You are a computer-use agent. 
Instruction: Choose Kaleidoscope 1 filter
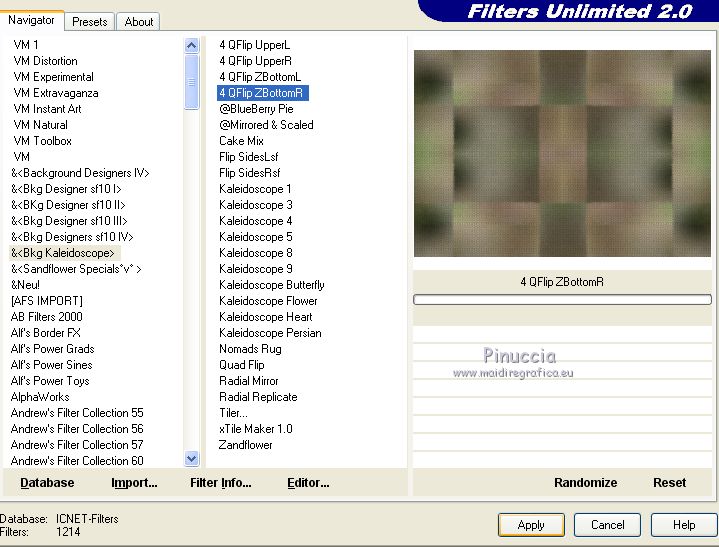(x=255, y=189)
